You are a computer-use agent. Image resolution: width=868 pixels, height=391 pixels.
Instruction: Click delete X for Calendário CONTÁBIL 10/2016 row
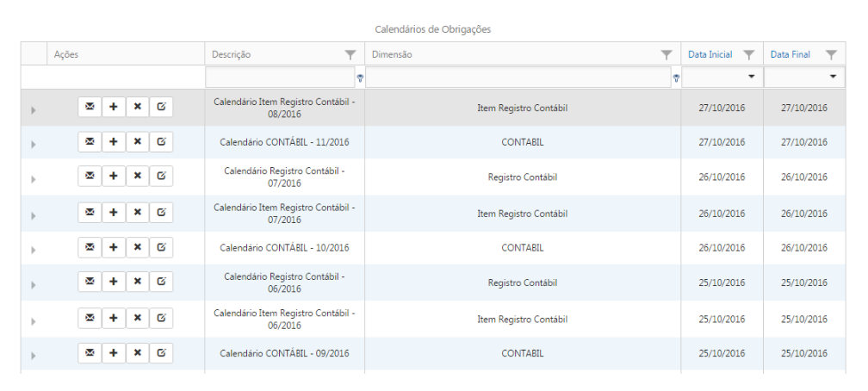click(x=137, y=247)
